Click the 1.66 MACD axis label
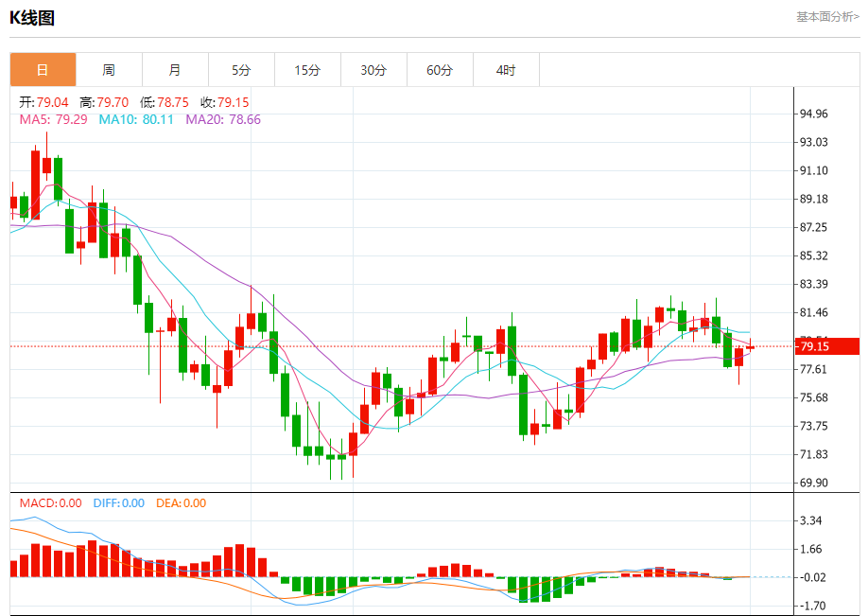The image size is (868, 616). pos(811,550)
